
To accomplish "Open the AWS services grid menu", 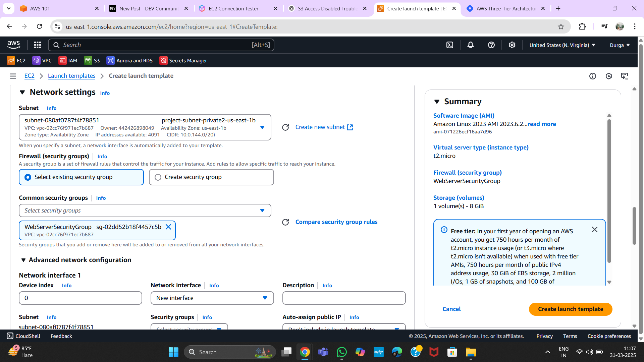I will tap(38, 45).
